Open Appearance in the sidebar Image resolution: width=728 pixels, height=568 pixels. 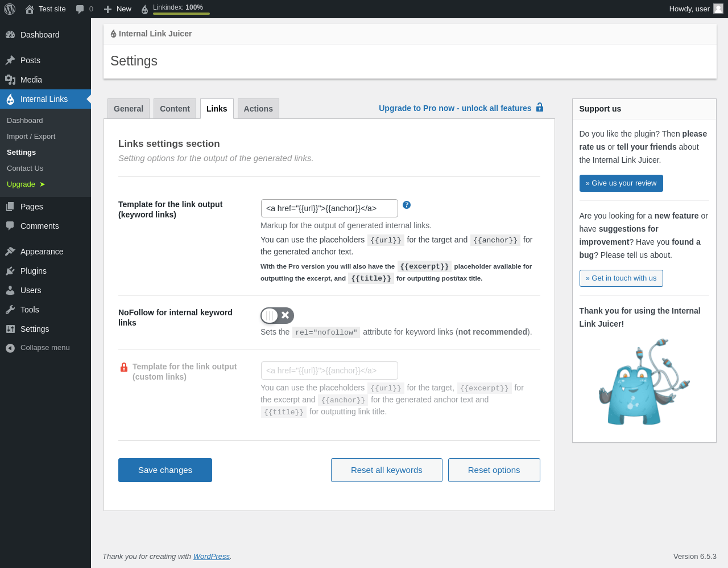[x=45, y=252]
